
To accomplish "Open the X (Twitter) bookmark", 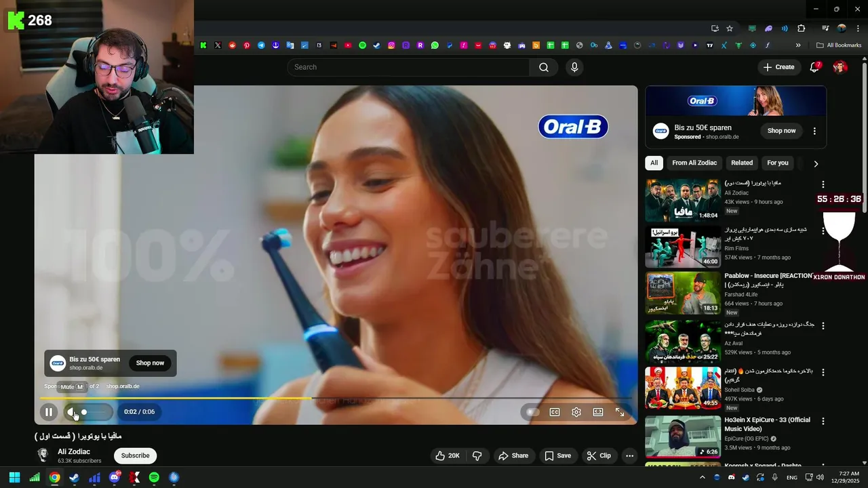I will [x=218, y=45].
